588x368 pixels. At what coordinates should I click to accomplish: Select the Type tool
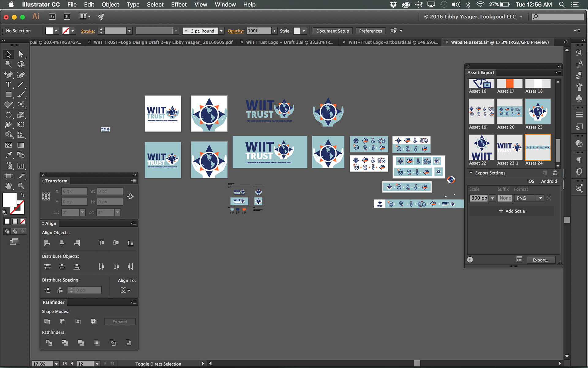point(8,85)
